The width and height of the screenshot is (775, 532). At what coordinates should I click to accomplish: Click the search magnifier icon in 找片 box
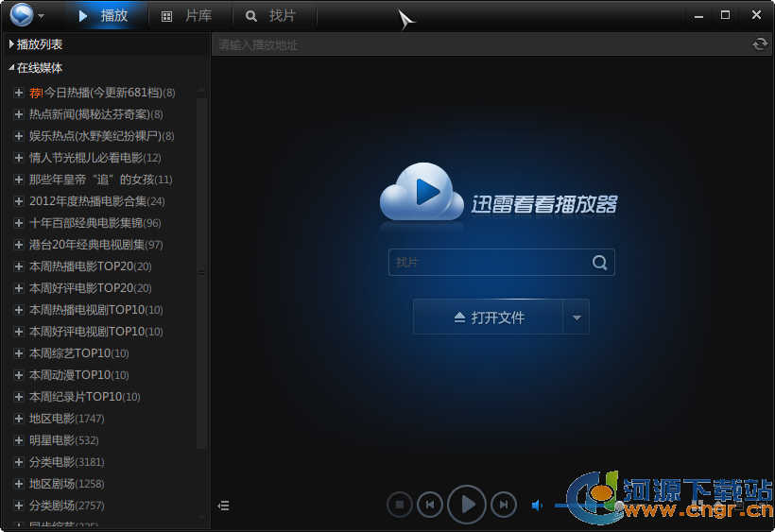599,263
